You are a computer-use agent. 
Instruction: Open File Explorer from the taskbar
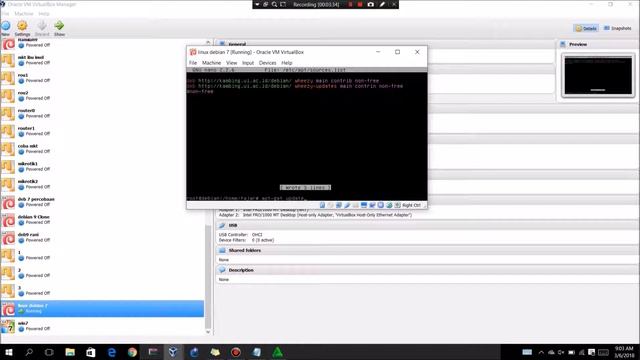70,352
